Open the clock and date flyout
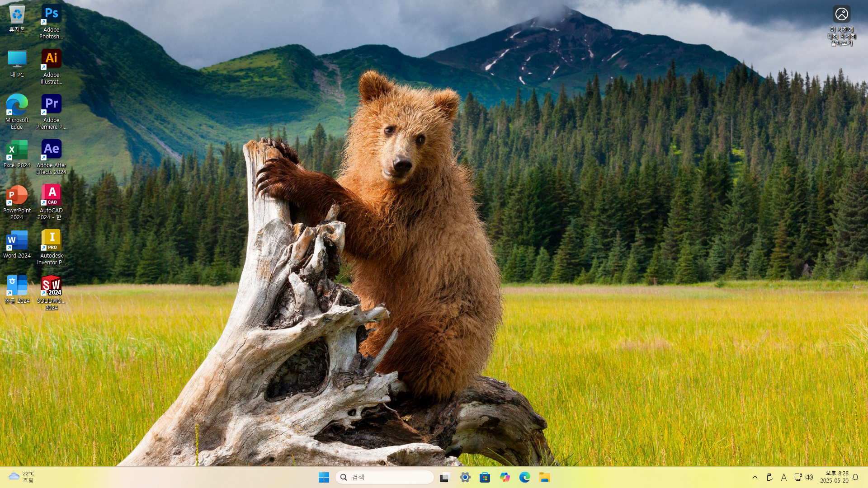This screenshot has width=868, height=488. pyautogui.click(x=834, y=477)
